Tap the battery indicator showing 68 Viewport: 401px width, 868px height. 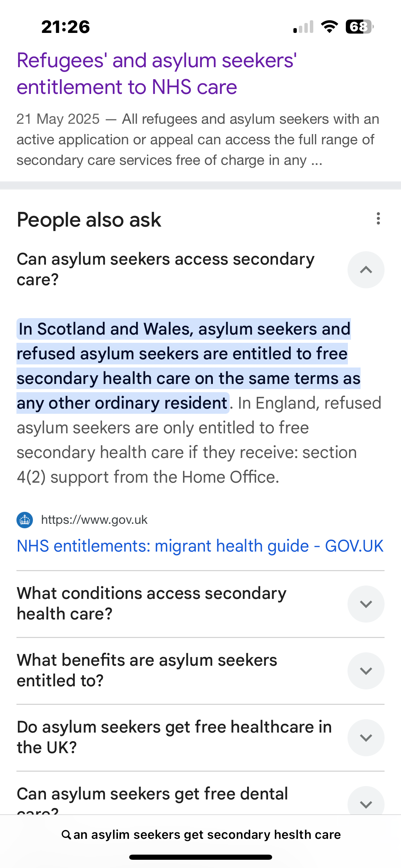360,27
